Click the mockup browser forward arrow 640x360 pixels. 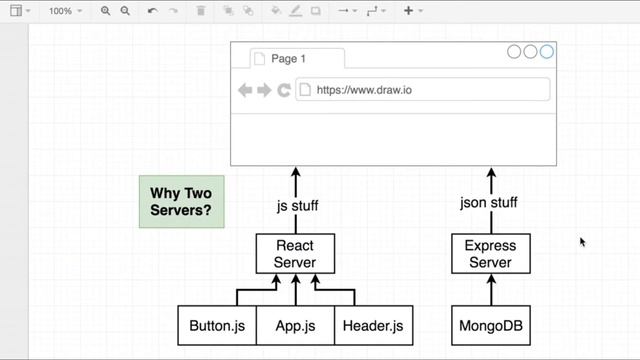click(x=264, y=90)
